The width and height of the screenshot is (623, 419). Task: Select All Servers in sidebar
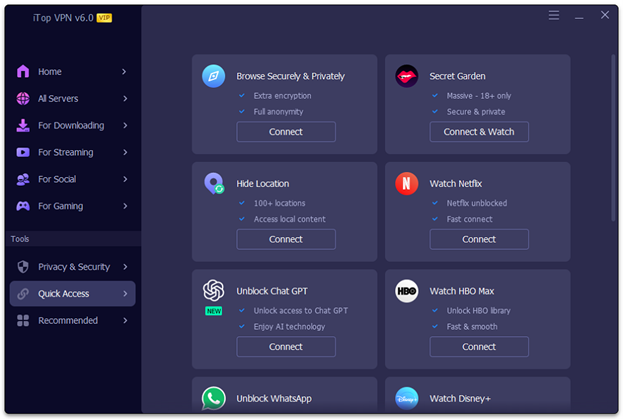point(72,98)
